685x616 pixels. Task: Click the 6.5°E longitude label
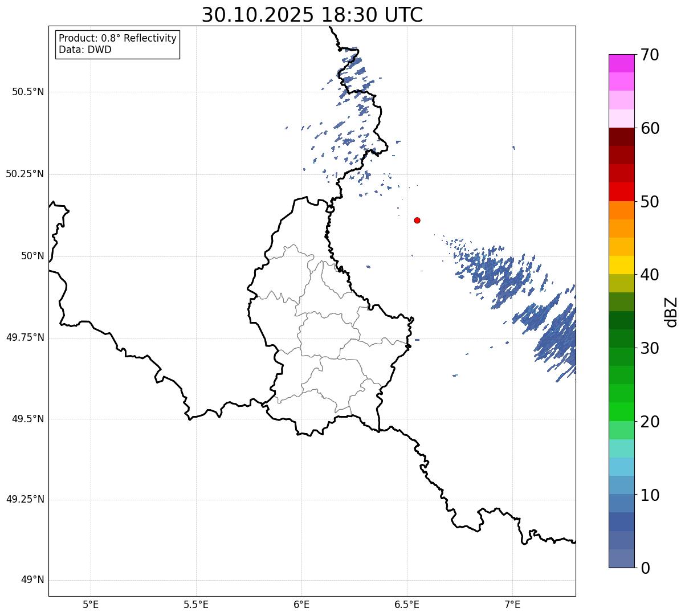point(407,604)
